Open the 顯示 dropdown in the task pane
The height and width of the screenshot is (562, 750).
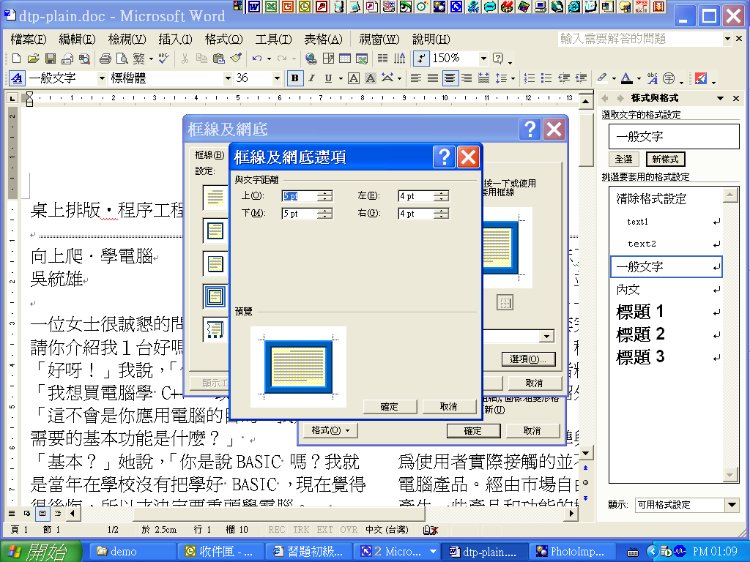click(x=732, y=505)
